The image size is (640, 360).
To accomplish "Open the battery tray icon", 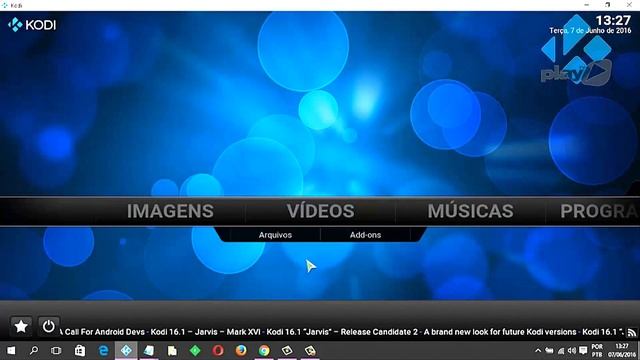I will [x=549, y=351].
